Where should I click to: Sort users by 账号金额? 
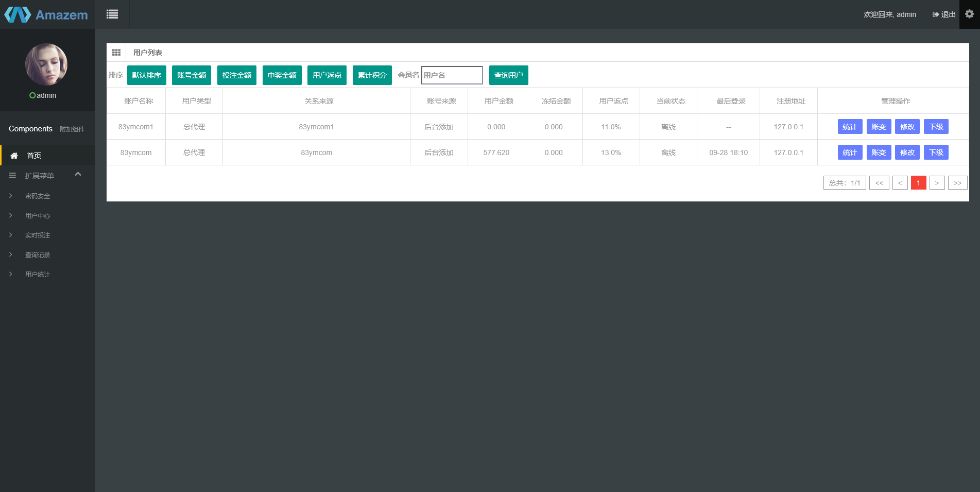pyautogui.click(x=192, y=75)
